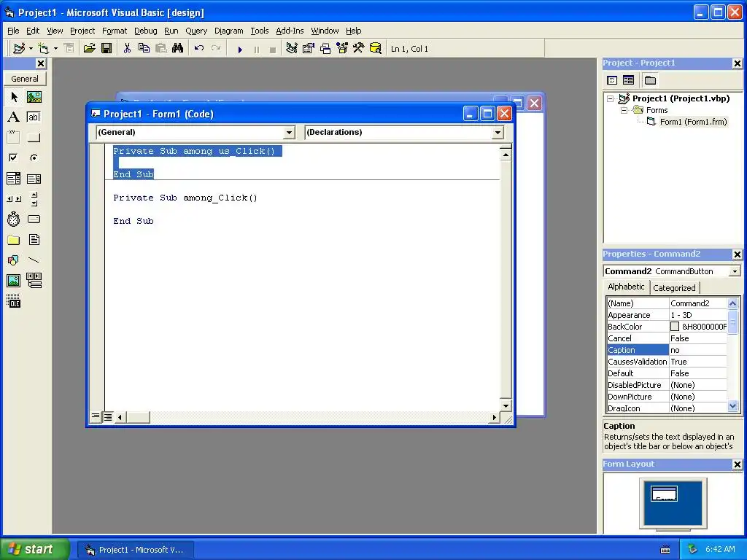
Task: Open the Command2 object selector dropdown
Action: (735, 271)
